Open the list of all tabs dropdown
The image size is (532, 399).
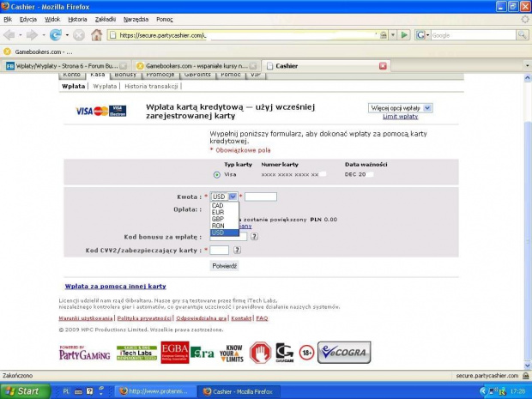coord(527,66)
